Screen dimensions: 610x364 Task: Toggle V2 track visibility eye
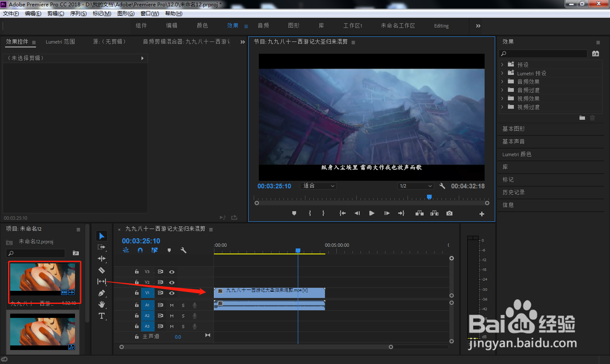point(172,282)
